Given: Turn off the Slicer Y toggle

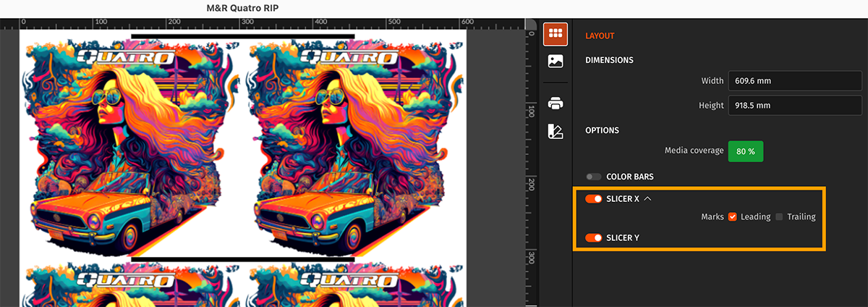Looking at the screenshot, I should tap(594, 237).
